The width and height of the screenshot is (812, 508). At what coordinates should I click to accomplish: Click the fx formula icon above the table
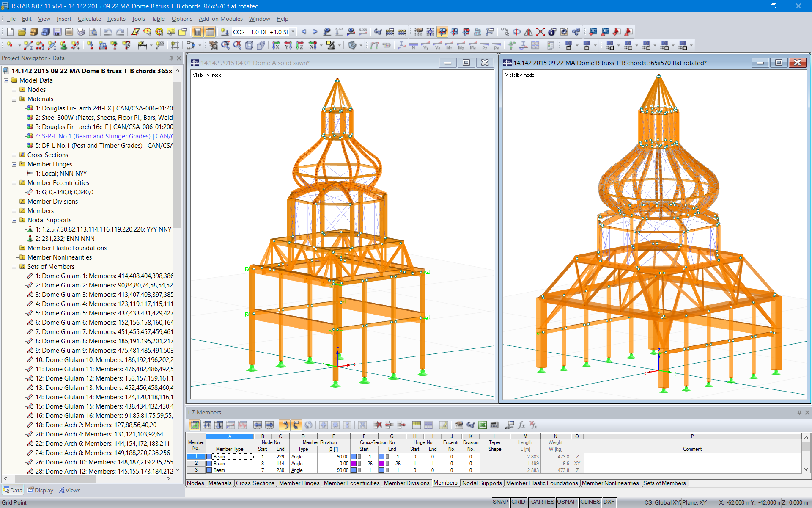(521, 425)
